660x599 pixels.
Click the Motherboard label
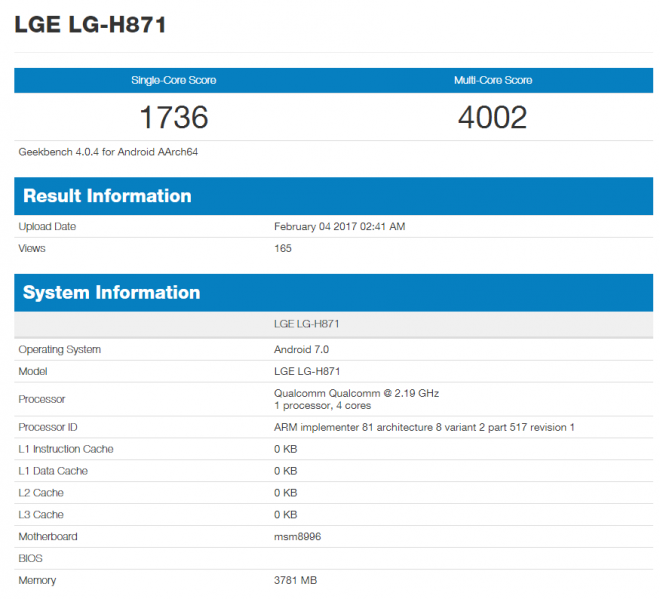tap(48, 537)
